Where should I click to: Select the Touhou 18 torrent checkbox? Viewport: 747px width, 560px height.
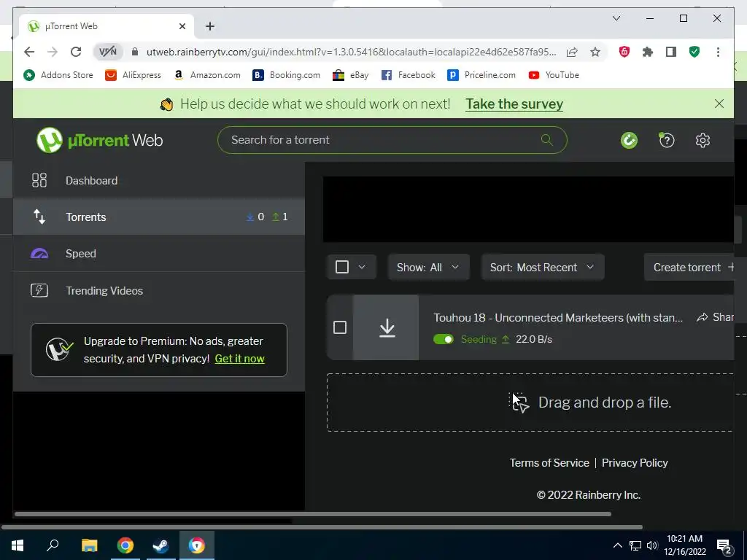(x=340, y=327)
